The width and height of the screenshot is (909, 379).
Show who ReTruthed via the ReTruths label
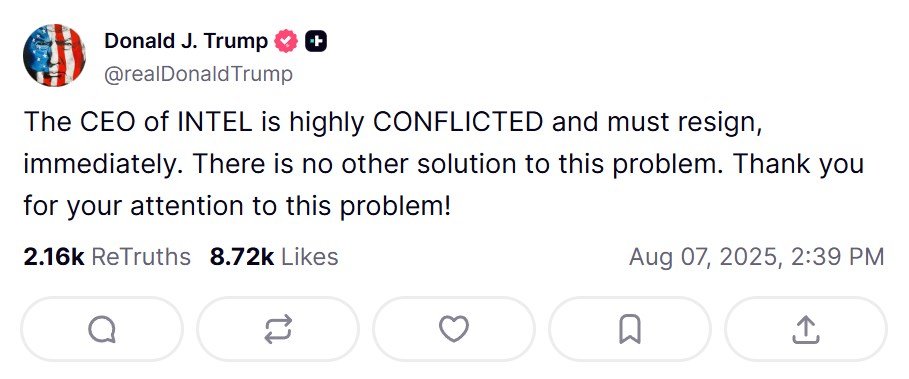pyautogui.click(x=141, y=257)
